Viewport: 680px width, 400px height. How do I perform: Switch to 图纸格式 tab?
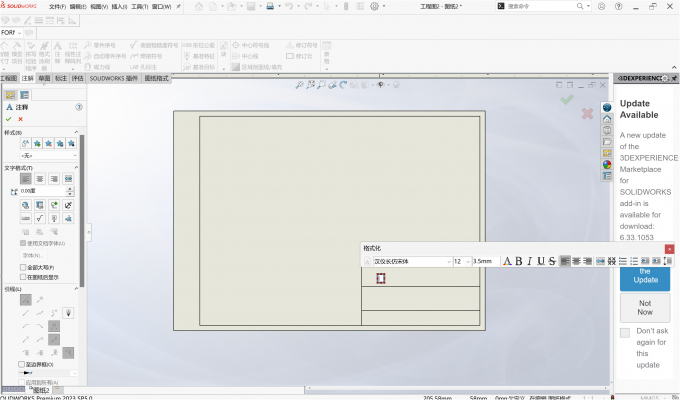(x=156, y=78)
